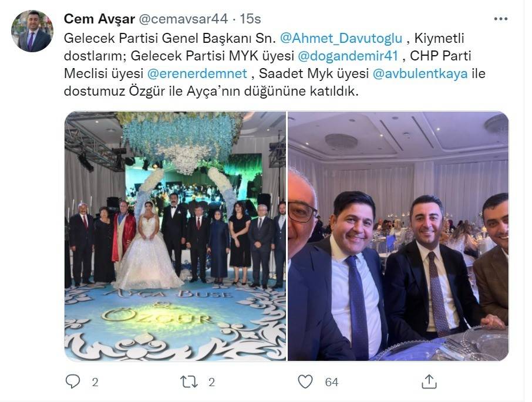Click Cem Avşar's profile avatar
This screenshot has height=402, width=532.
tap(32, 31)
